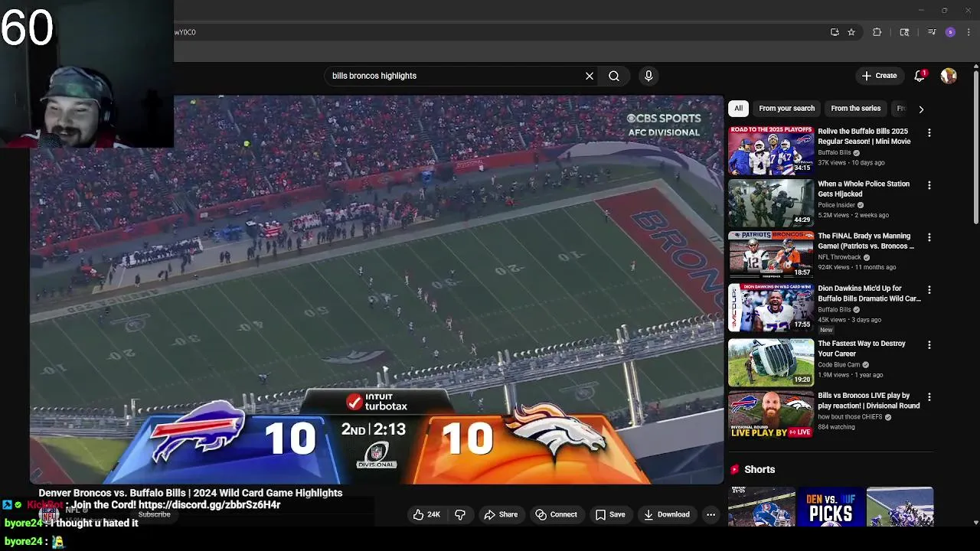
Task: Open the Chrome extensions puzzle icon
Action: (x=877, y=32)
